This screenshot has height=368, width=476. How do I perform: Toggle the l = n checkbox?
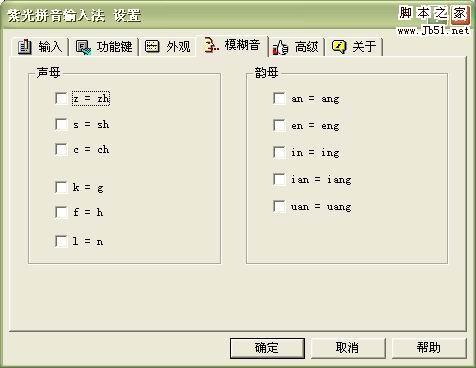(61, 241)
